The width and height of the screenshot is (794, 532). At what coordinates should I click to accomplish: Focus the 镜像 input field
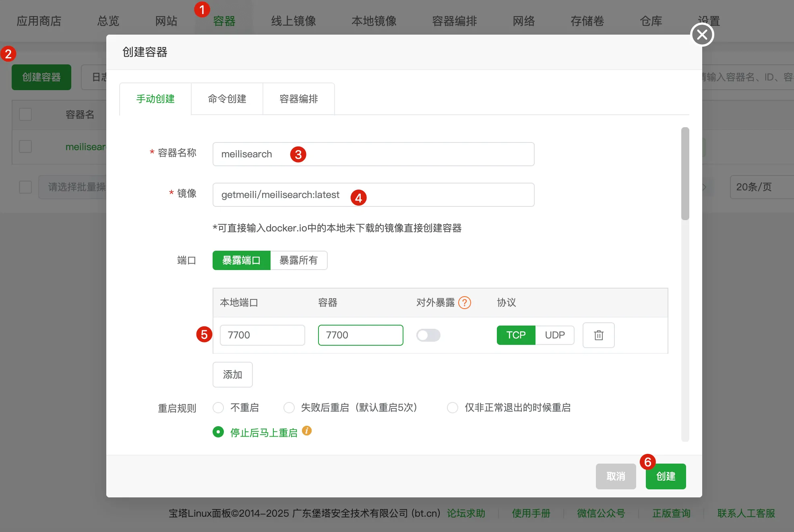374,195
